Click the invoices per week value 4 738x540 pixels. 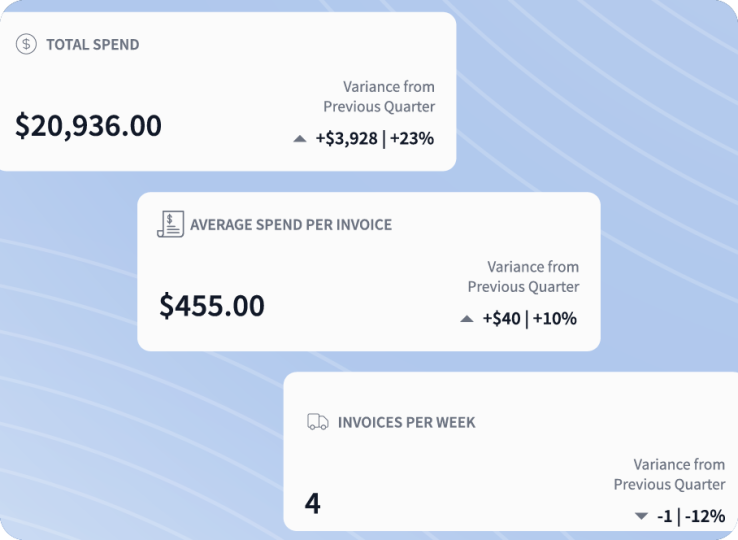[x=312, y=502]
